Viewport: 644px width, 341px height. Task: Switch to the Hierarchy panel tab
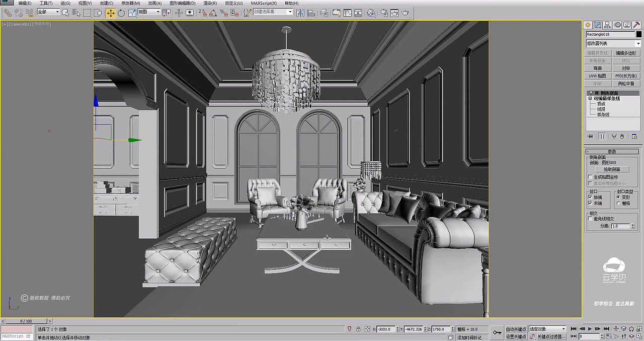607,24
